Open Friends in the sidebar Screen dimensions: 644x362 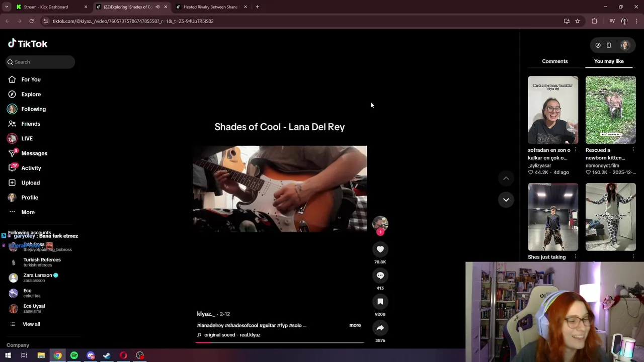[x=31, y=124]
